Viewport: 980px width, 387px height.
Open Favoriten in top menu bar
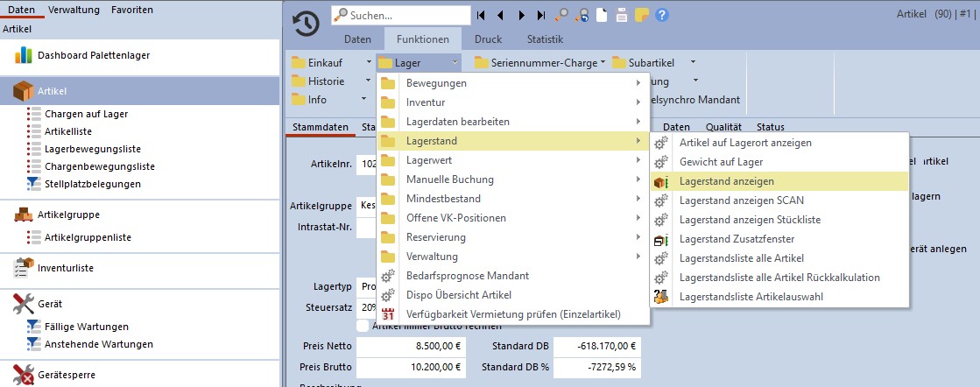132,10
